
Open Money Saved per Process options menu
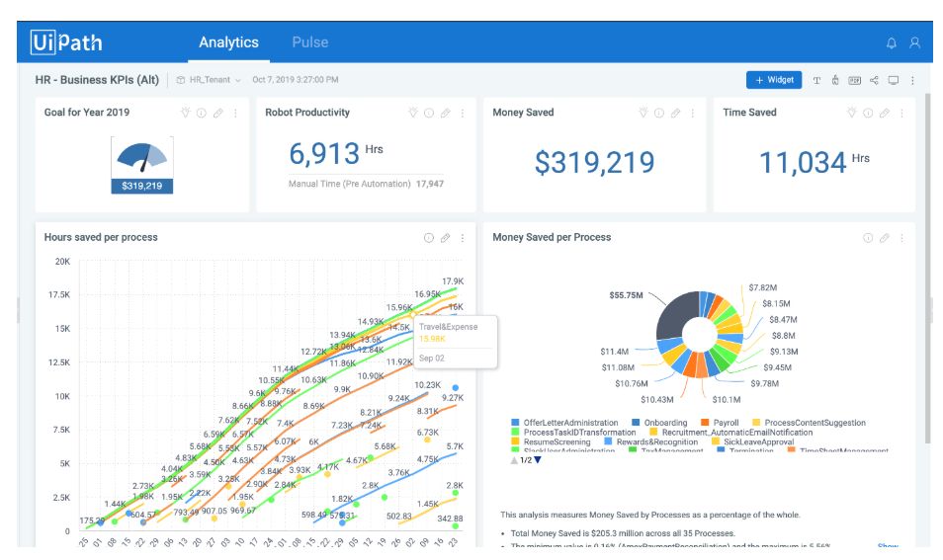tap(901, 238)
